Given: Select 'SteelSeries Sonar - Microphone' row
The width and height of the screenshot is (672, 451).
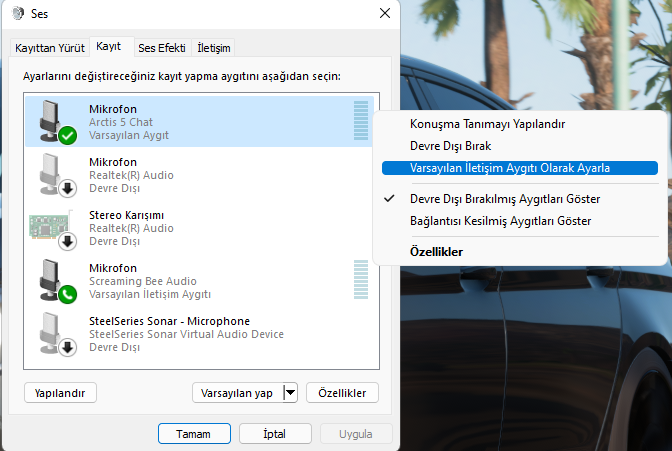Looking at the screenshot, I should pyautogui.click(x=199, y=334).
